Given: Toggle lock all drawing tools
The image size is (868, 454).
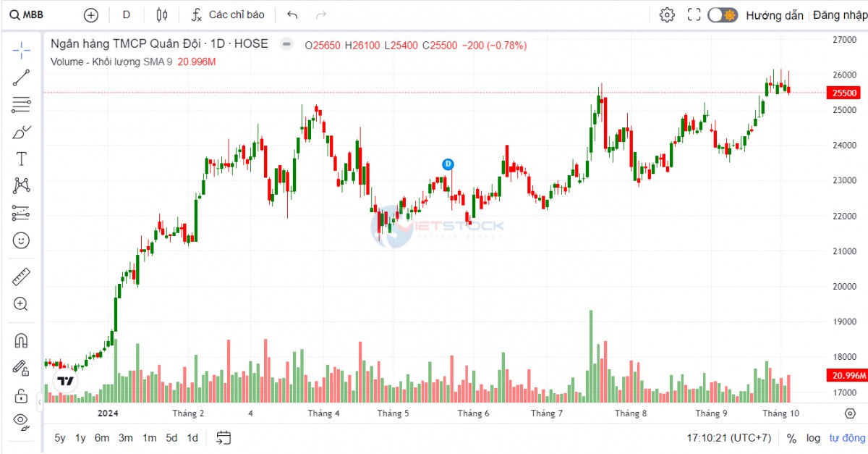Looking at the screenshot, I should click(22, 395).
